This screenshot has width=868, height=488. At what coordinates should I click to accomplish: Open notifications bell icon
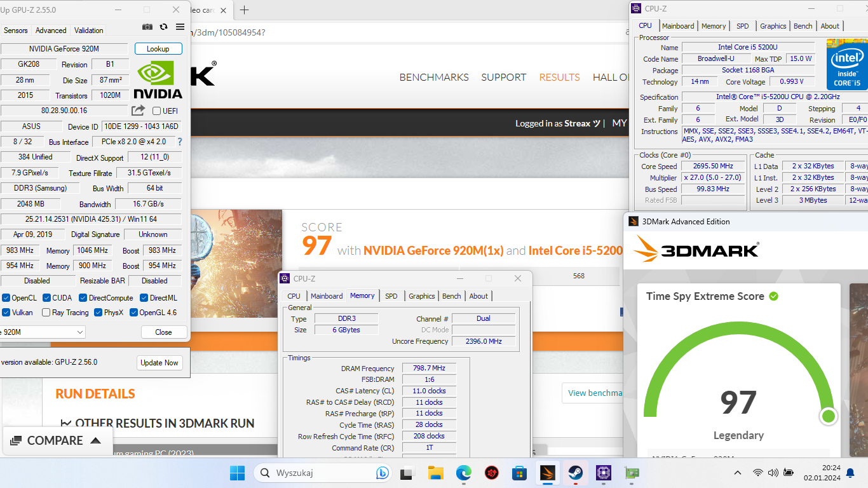[850, 473]
